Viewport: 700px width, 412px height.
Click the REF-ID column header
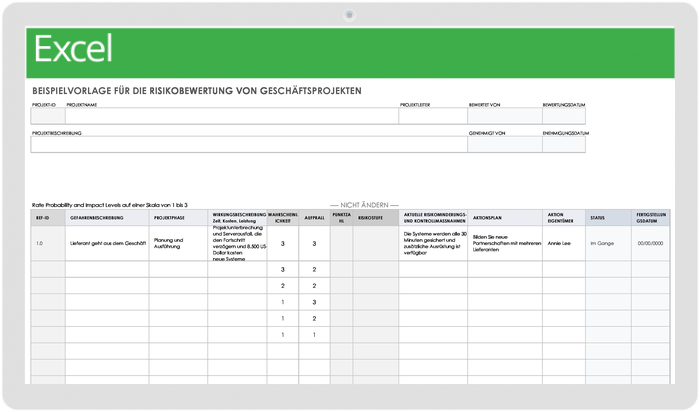click(x=48, y=218)
